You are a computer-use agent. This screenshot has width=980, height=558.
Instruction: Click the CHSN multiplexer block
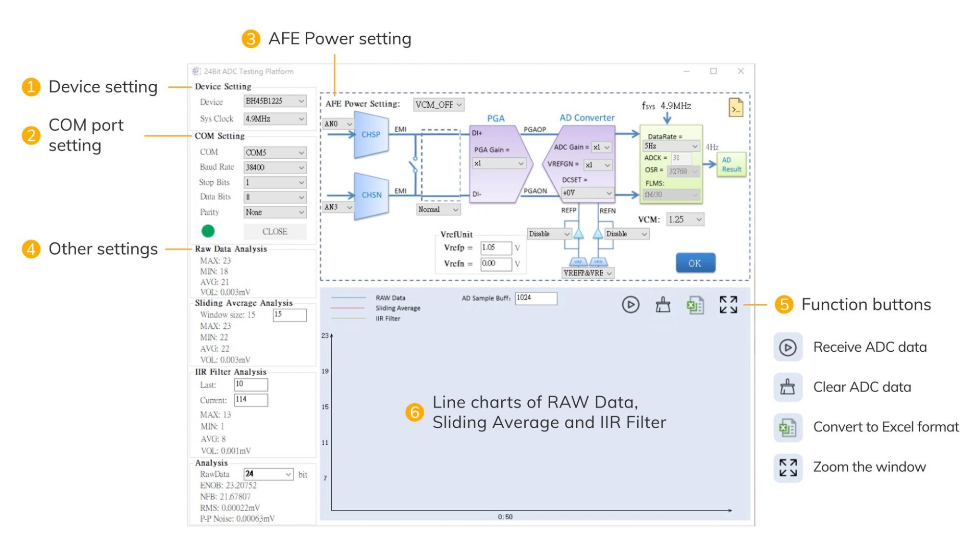pos(371,196)
